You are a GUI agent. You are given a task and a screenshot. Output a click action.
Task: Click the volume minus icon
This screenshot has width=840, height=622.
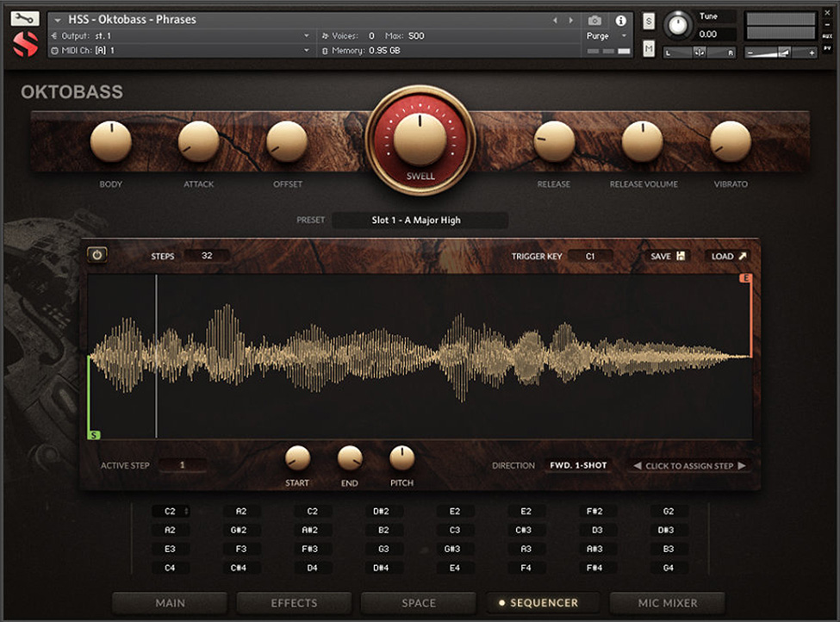[x=750, y=53]
